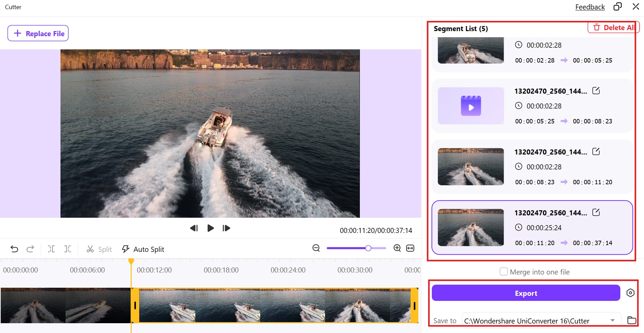Screen dimensions: 644x333
Task: Select the placeholder thumbnail for 00:00:05:25 segment
Action: pos(471,106)
